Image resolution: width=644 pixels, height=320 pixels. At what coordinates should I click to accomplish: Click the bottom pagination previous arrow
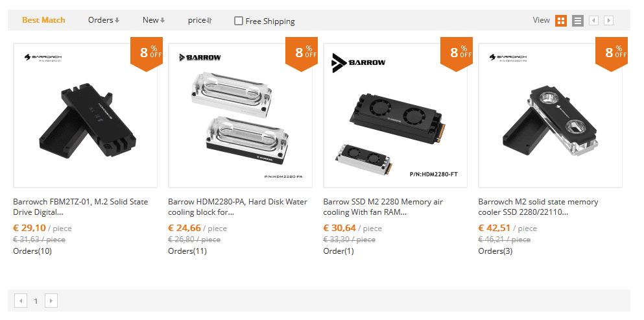click(21, 301)
